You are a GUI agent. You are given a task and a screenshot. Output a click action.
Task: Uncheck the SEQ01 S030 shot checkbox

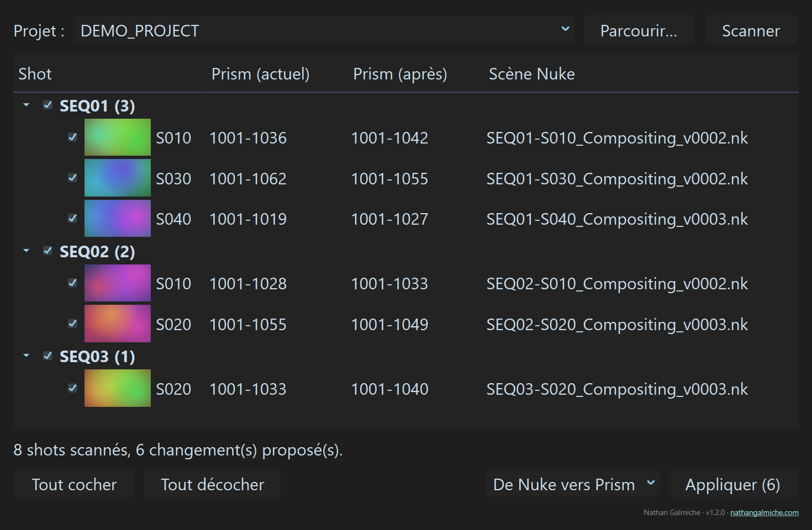(72, 177)
